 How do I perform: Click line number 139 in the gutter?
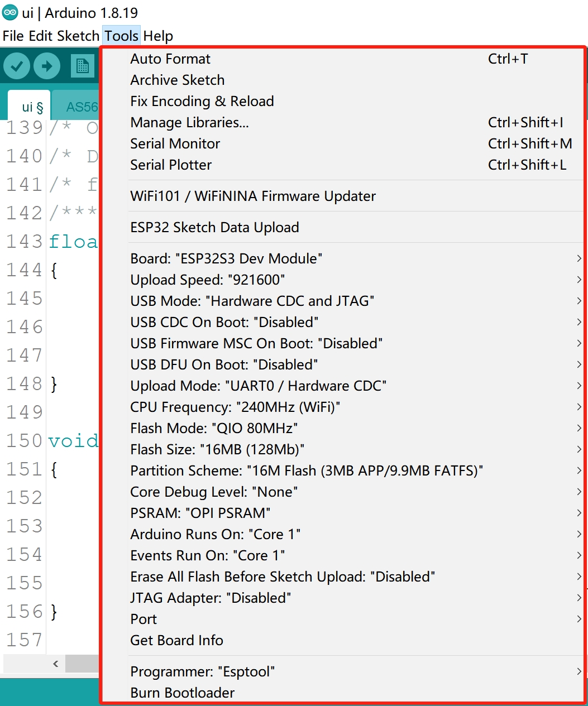pyautogui.click(x=25, y=127)
